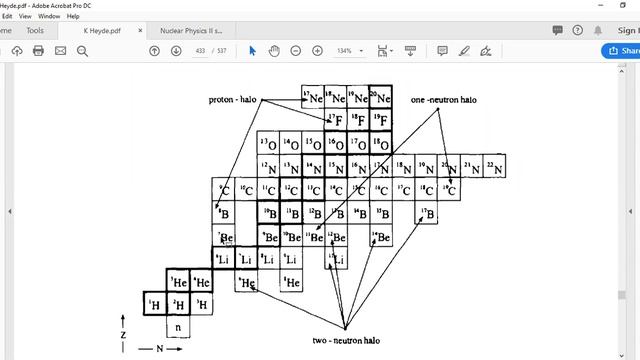Expand page fit dropdown arrow
The height and width of the screenshot is (360, 640).
[x=392, y=51]
